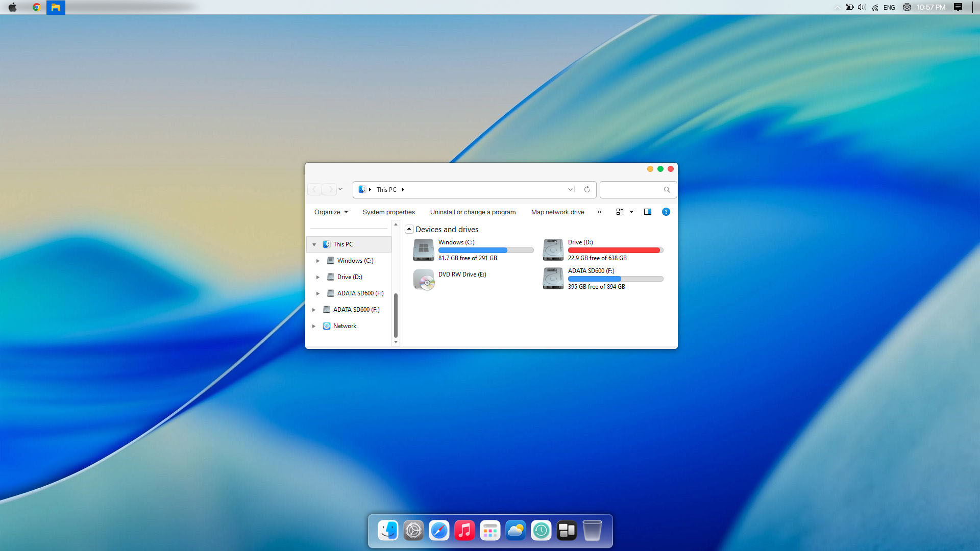The width and height of the screenshot is (980, 551).
Task: Select the Windows (C:) drive icon
Action: point(424,249)
